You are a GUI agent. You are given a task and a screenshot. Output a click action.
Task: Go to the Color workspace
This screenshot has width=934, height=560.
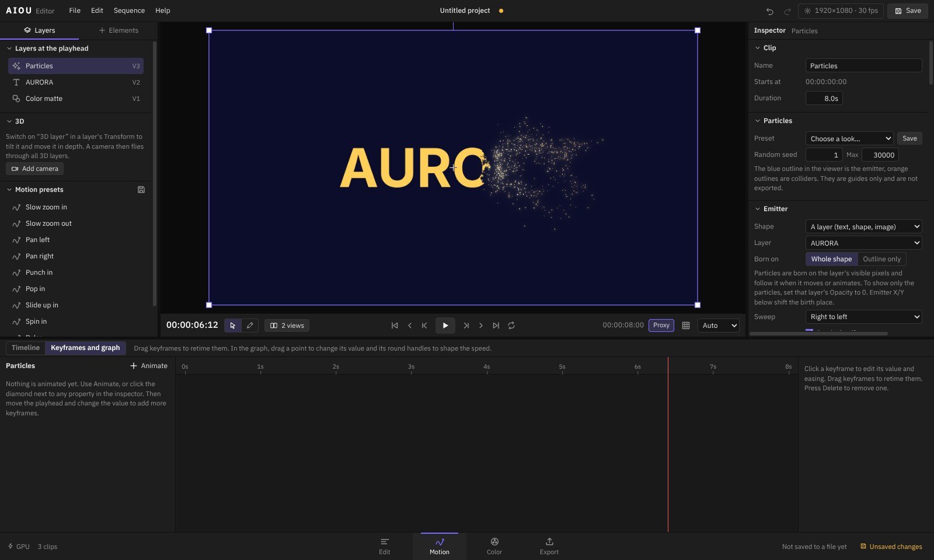(494, 546)
